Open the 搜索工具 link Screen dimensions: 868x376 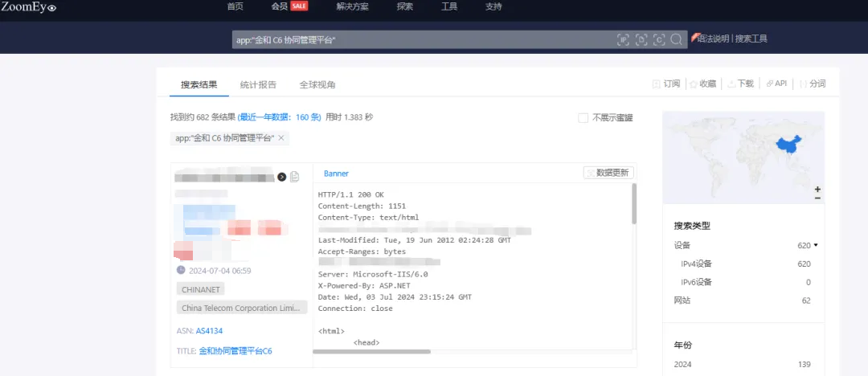point(751,39)
